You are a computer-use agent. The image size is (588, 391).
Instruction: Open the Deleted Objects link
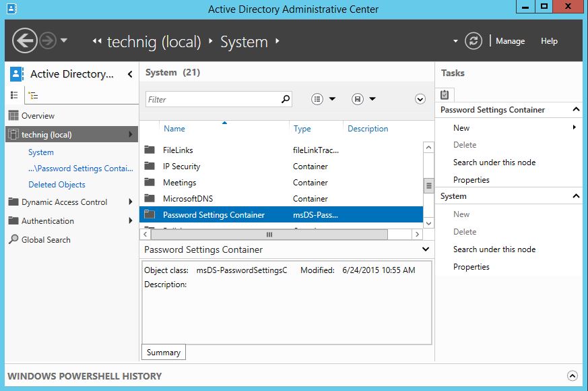click(x=57, y=185)
